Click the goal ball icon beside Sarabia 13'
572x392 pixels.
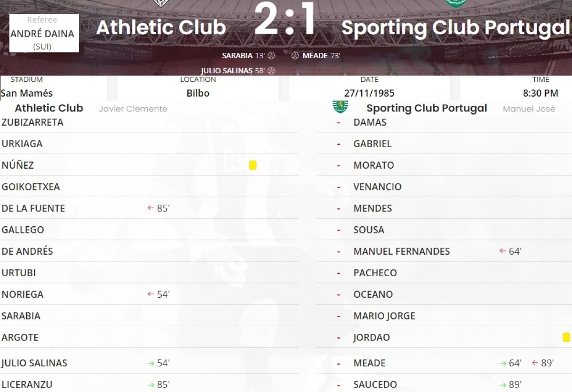(x=271, y=56)
